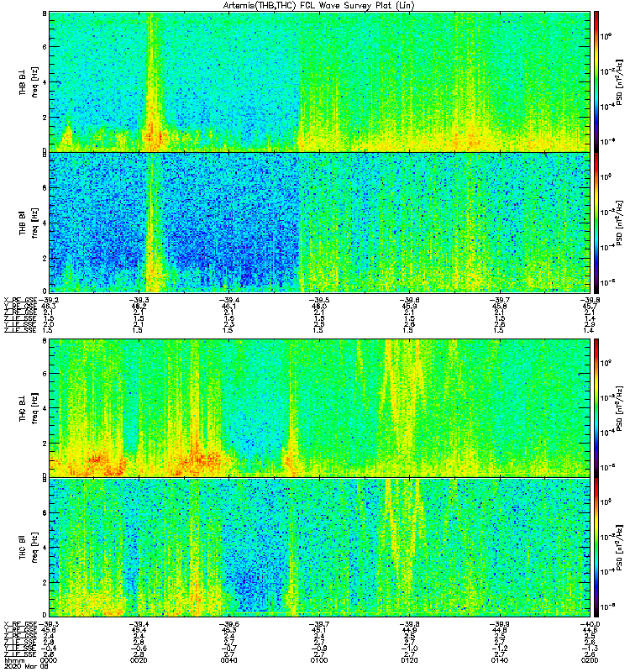Click the 4 Hz tick of THB B∥ axis
Viewport: 630px width, 672px height.
coord(45,223)
